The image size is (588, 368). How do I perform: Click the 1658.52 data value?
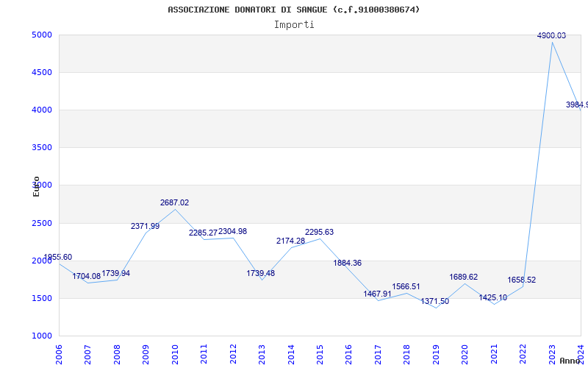tap(522, 280)
